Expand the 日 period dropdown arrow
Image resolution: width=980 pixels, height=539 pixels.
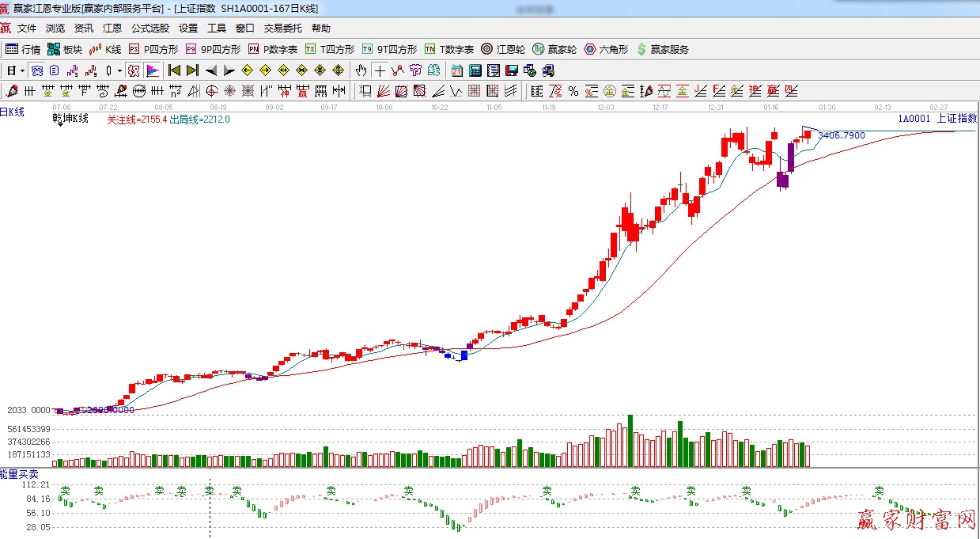[x=23, y=70]
